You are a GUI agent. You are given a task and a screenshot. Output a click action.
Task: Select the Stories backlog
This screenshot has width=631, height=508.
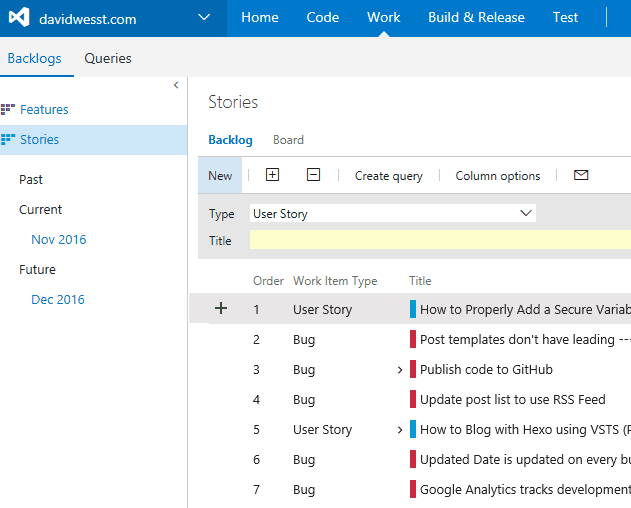click(39, 140)
